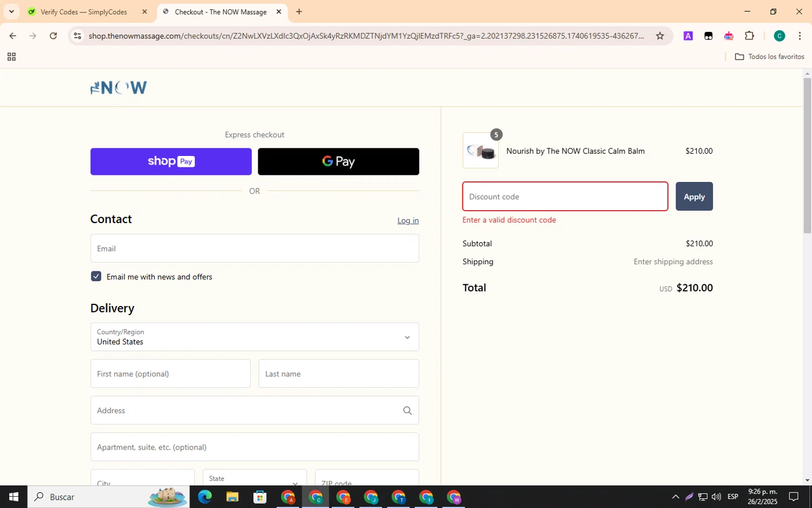812x508 pixels.
Task: Open the Windows Start menu
Action: click(x=14, y=497)
